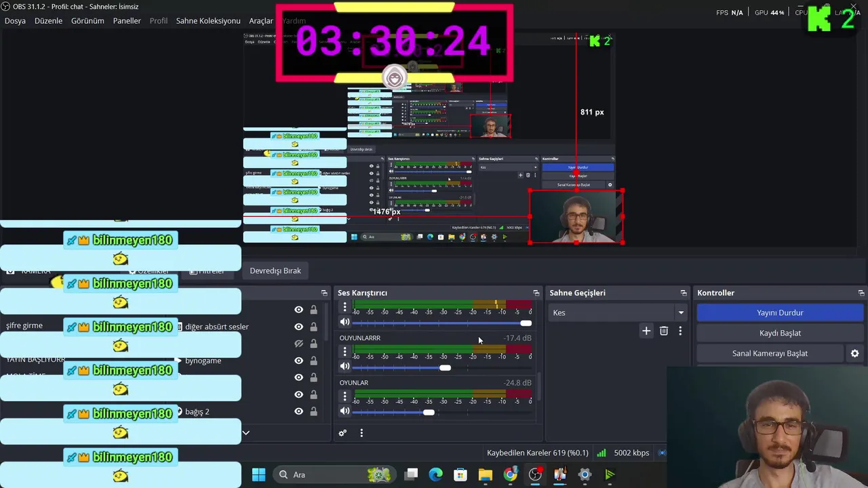
Task: Open the OYUNLAR channel three-dot menu
Action: point(344,396)
